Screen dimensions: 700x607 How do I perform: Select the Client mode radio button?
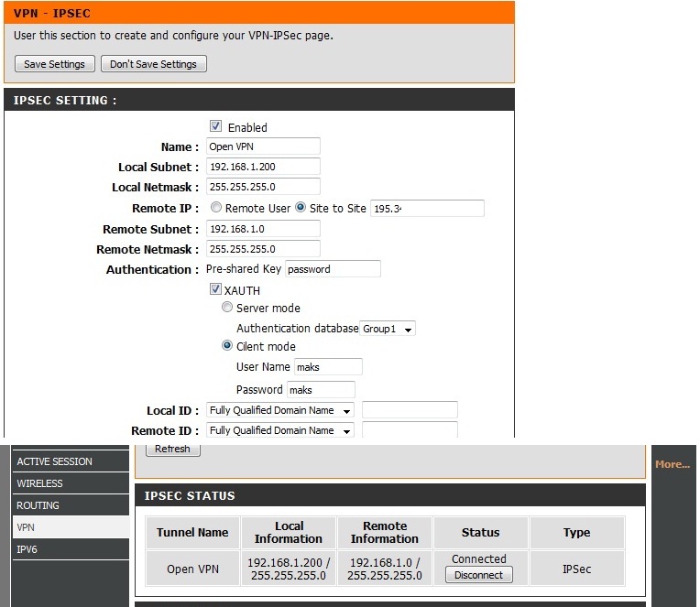[x=227, y=346]
